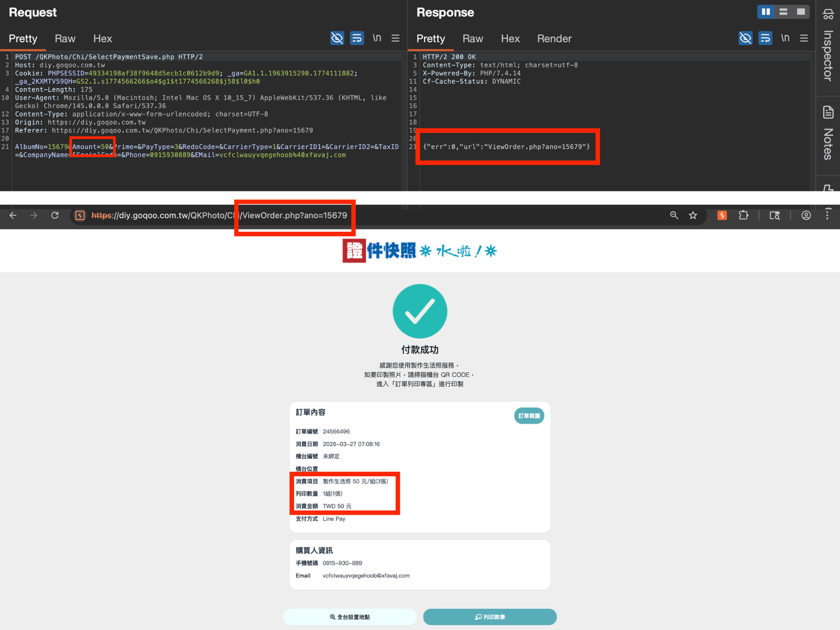
Task: Switch Response view to Hex tab
Action: pos(510,39)
